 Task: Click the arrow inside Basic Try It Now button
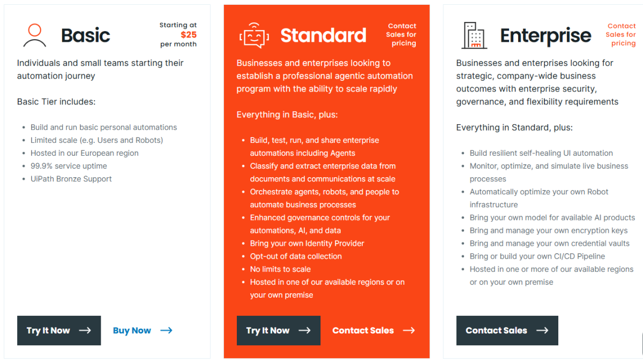tap(85, 330)
